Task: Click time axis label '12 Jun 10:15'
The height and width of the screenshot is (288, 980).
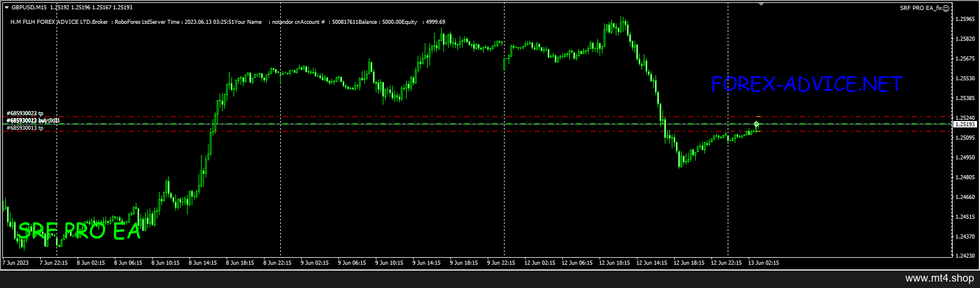Action: [614, 263]
